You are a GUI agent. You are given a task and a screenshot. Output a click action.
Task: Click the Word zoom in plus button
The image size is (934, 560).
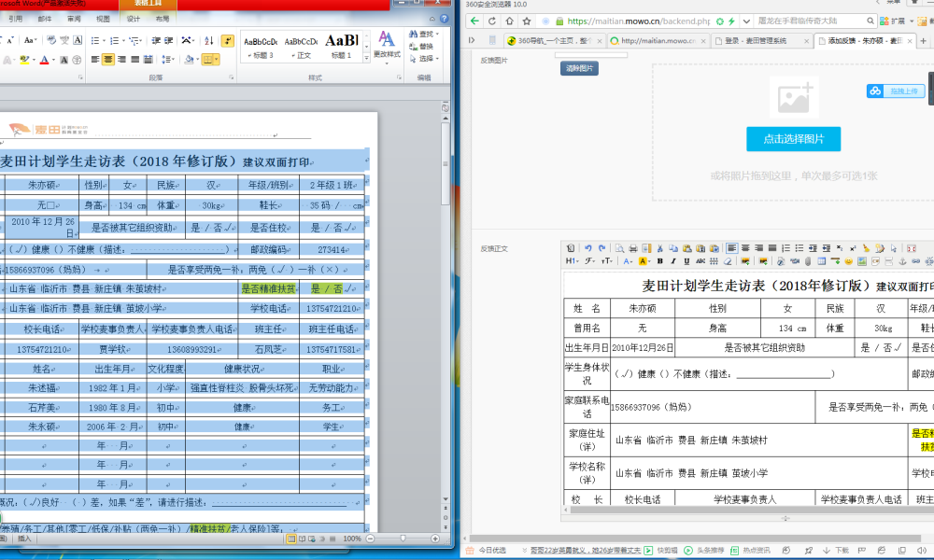435,539
